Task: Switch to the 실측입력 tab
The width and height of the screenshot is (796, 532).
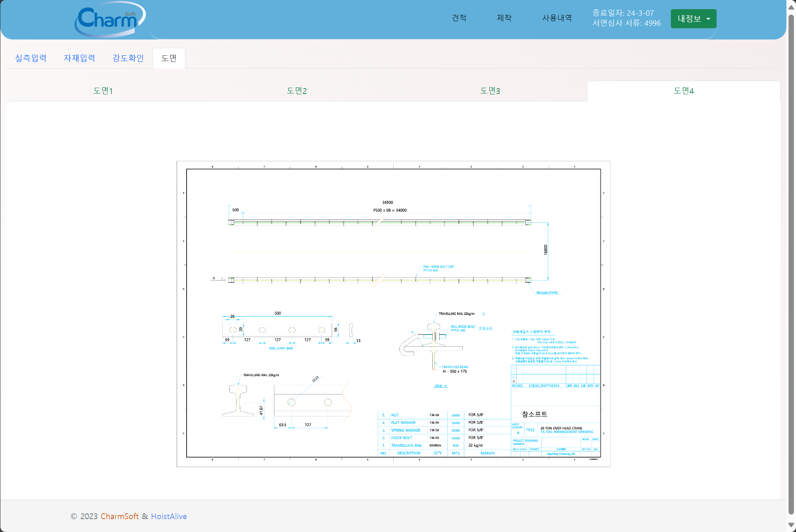Action: (31, 58)
